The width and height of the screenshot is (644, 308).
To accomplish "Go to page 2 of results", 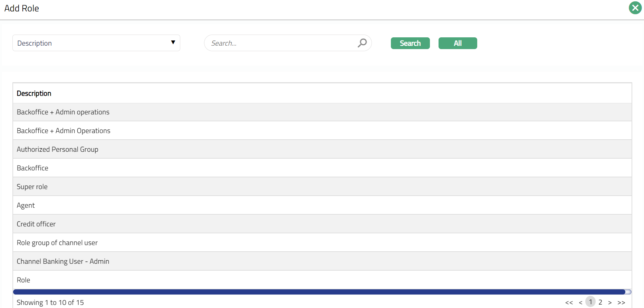I will coord(600,302).
